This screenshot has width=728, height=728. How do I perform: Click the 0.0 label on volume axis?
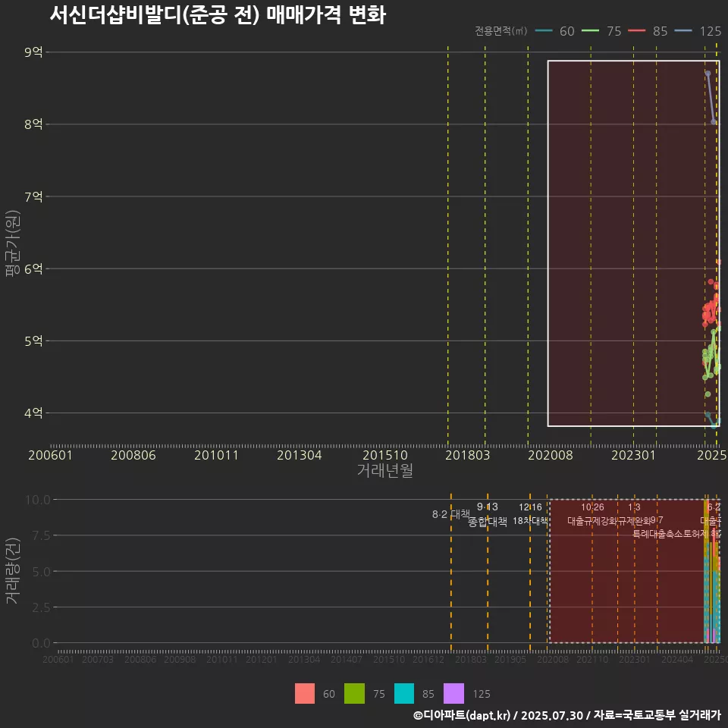click(41, 643)
